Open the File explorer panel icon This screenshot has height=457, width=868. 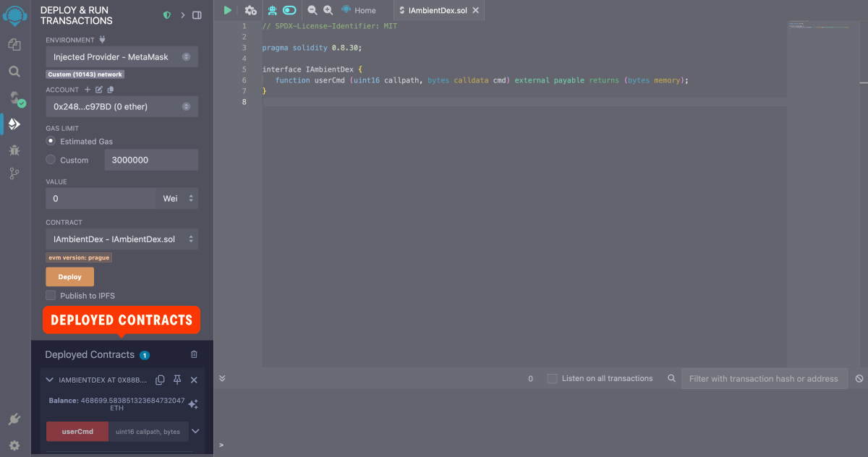pyautogui.click(x=14, y=45)
